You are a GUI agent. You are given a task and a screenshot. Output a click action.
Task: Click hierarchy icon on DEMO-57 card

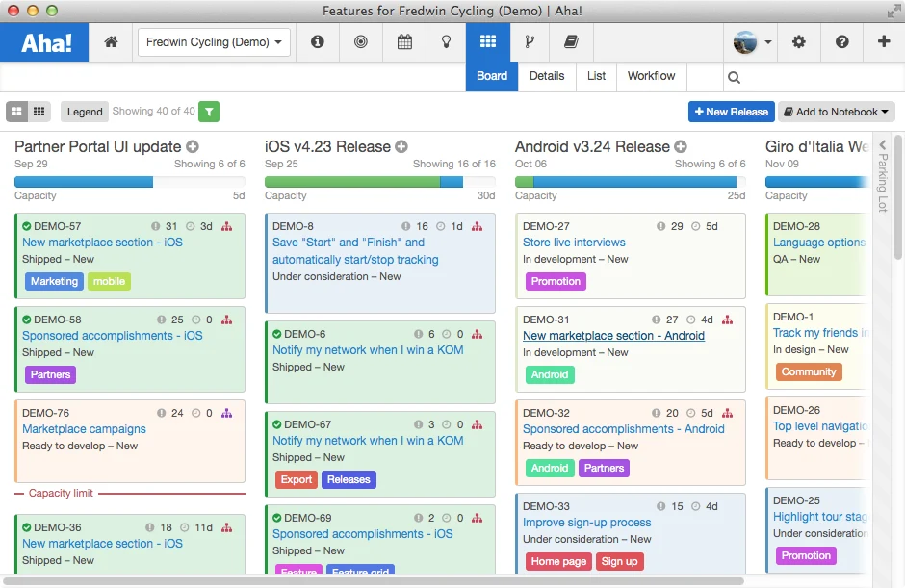coord(227,226)
